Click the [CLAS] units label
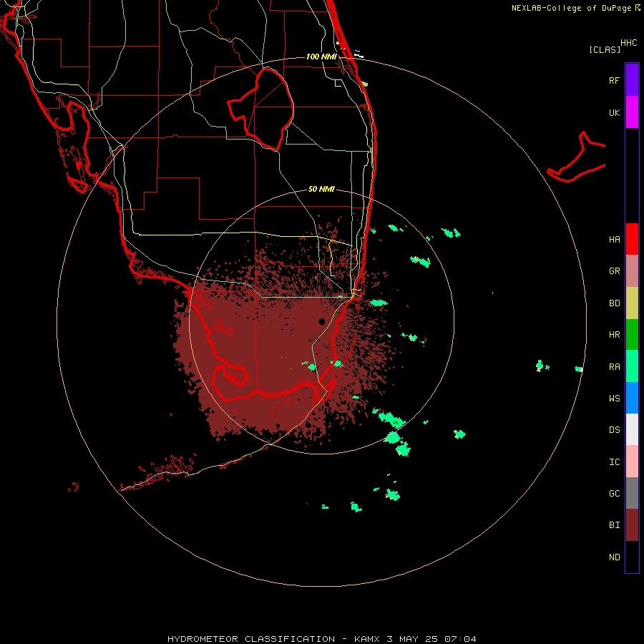Image resolution: width=644 pixels, height=644 pixels. pyautogui.click(x=605, y=49)
